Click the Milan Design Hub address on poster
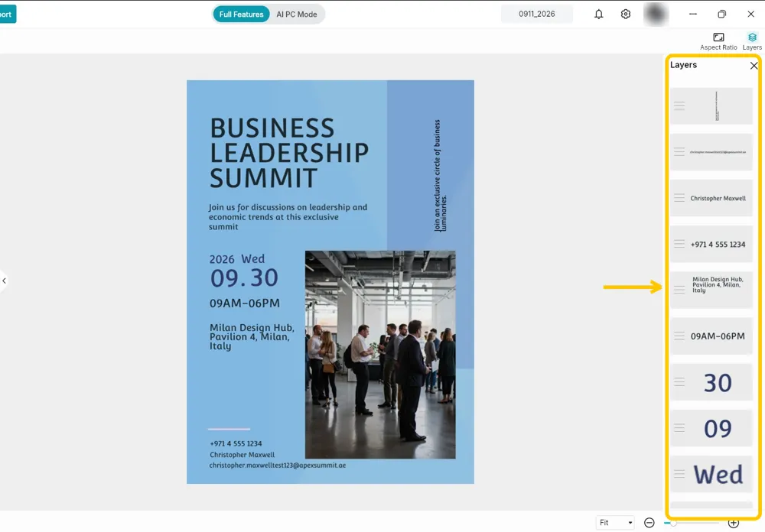The image size is (765, 532). click(252, 337)
